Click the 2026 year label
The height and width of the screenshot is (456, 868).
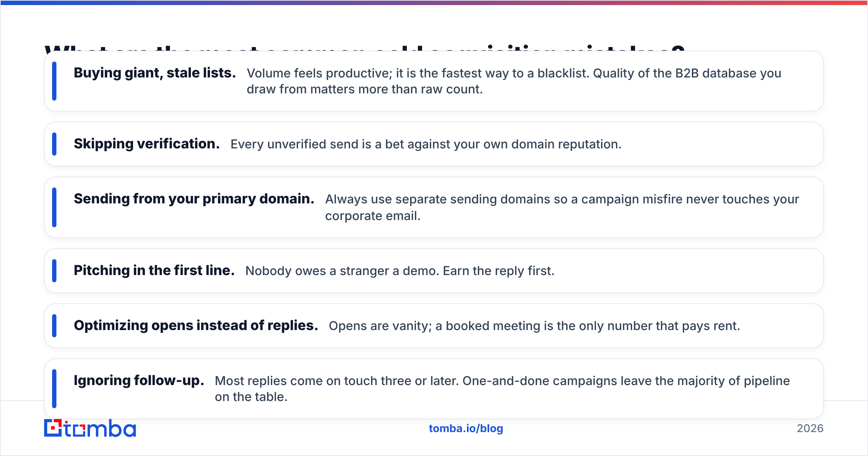tap(810, 428)
